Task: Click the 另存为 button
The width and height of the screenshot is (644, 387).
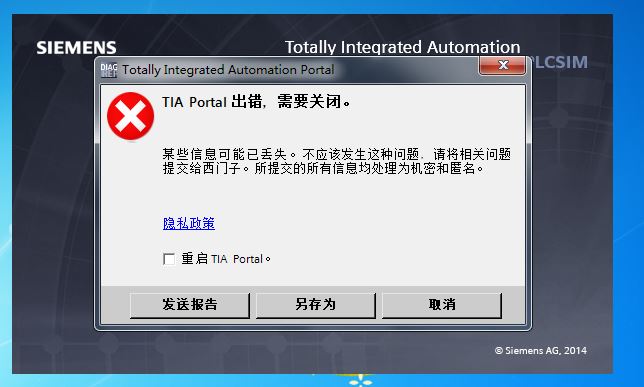Action: pyautogui.click(x=316, y=305)
